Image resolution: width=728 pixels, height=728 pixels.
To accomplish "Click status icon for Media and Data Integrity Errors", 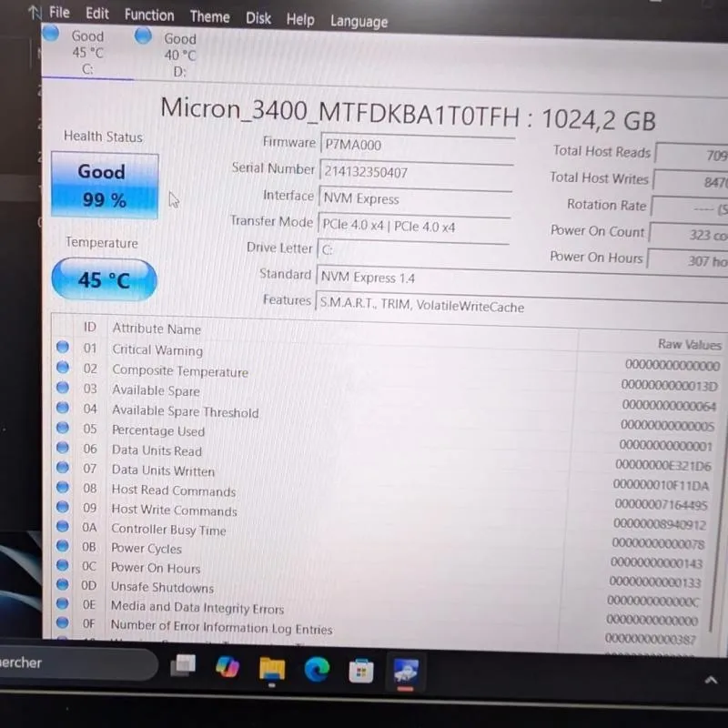I will click(63, 603).
